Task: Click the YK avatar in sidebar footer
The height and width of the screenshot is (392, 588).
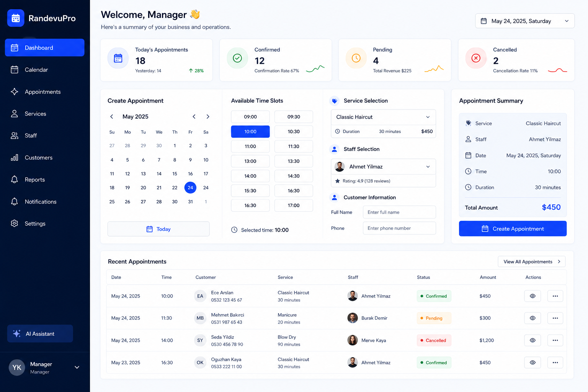Action: click(x=17, y=367)
